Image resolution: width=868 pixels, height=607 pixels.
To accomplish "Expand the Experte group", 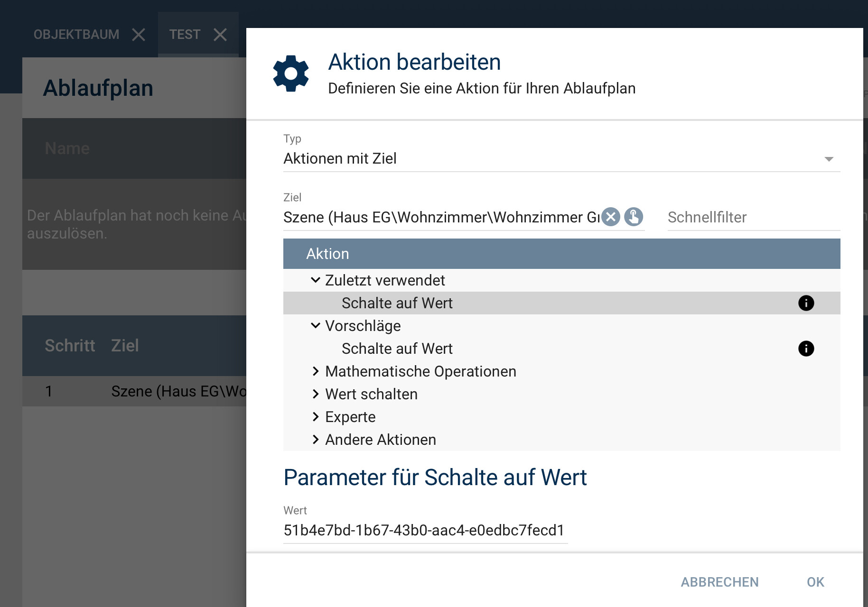I will [316, 417].
